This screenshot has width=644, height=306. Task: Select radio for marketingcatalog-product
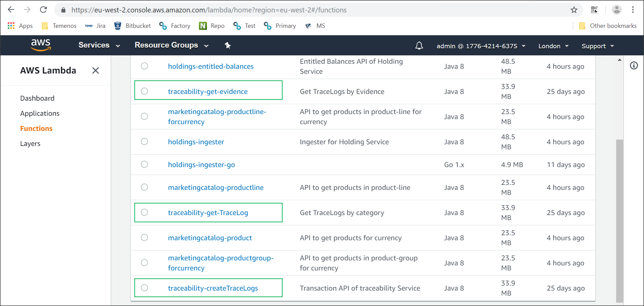coord(144,238)
